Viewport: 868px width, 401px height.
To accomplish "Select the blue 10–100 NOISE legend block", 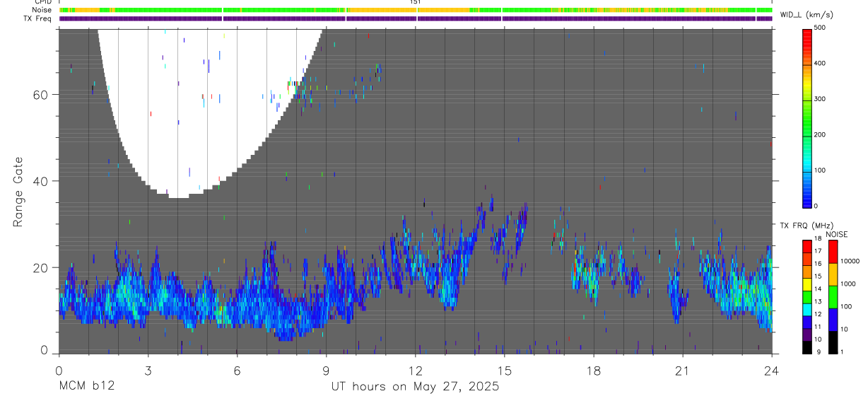I will pos(833,320).
